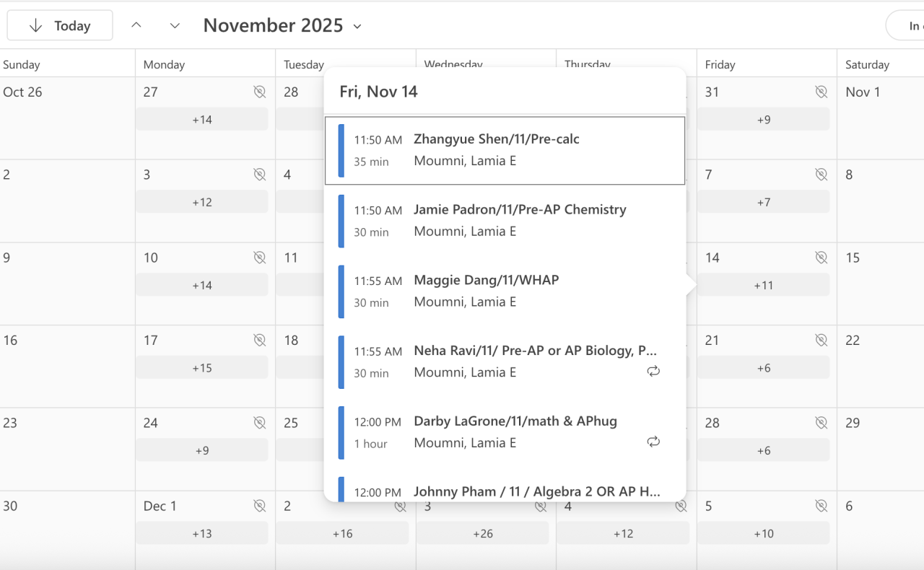The image size is (924, 570).
Task: Click the no-location icon on Friday 14
Action: coord(821,258)
